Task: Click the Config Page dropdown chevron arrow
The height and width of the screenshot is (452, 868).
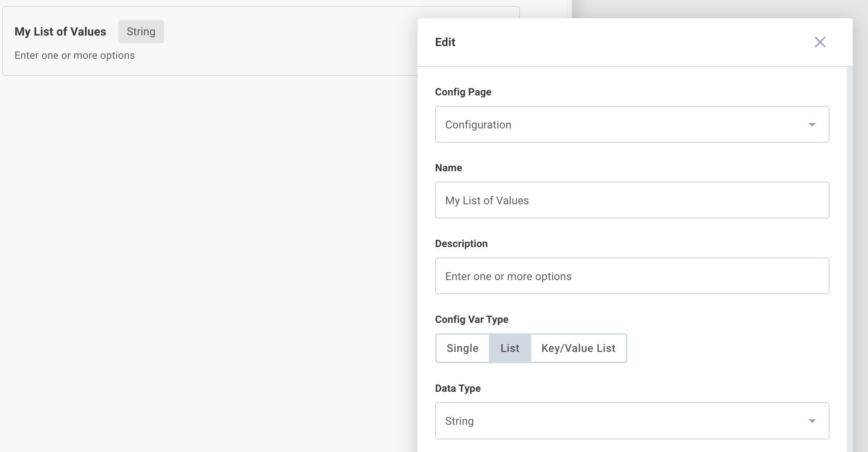Action: click(x=813, y=124)
